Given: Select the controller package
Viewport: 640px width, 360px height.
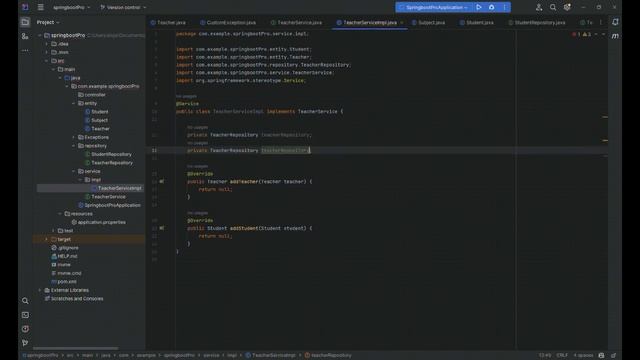Looking at the screenshot, I should click(x=92, y=95).
